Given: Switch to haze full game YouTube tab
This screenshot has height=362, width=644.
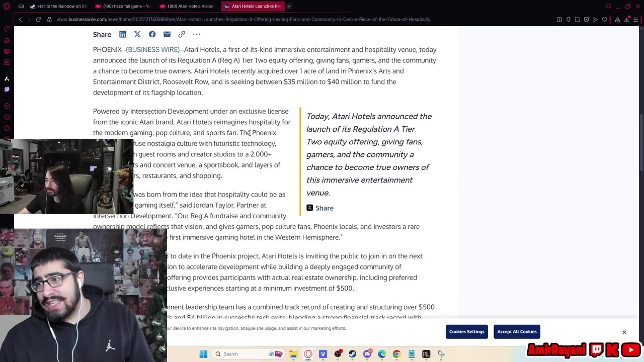Looking at the screenshot, I should (x=123, y=6).
